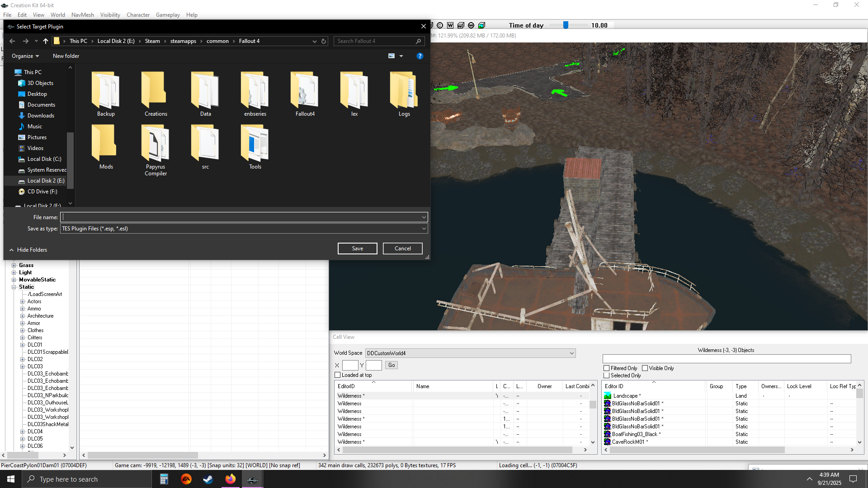Viewport: 868px width, 488px height.
Task: Open the World Space dropdown
Action: point(470,353)
